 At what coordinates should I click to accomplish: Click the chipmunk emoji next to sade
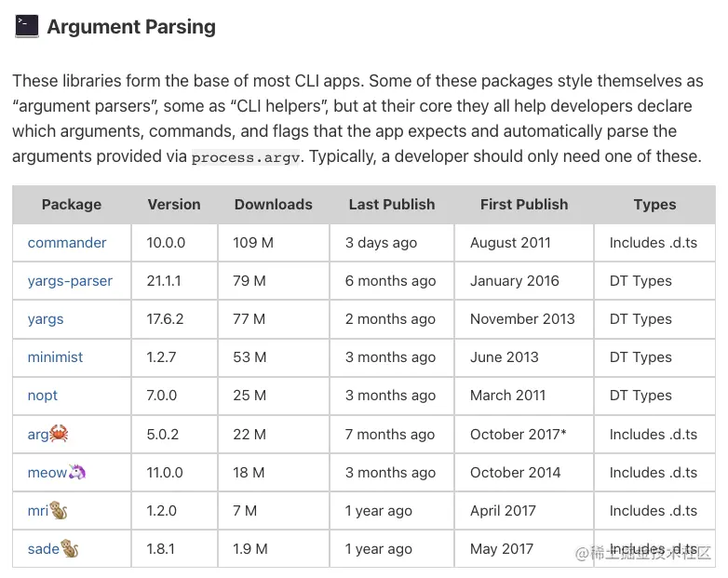[70, 548]
